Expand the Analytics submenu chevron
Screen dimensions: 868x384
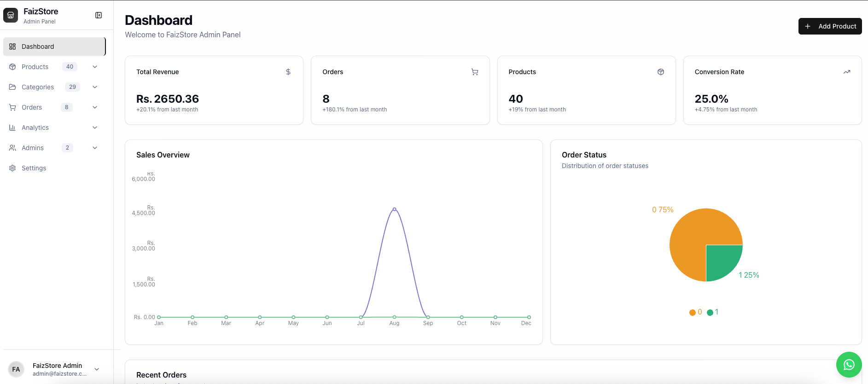pos(95,128)
